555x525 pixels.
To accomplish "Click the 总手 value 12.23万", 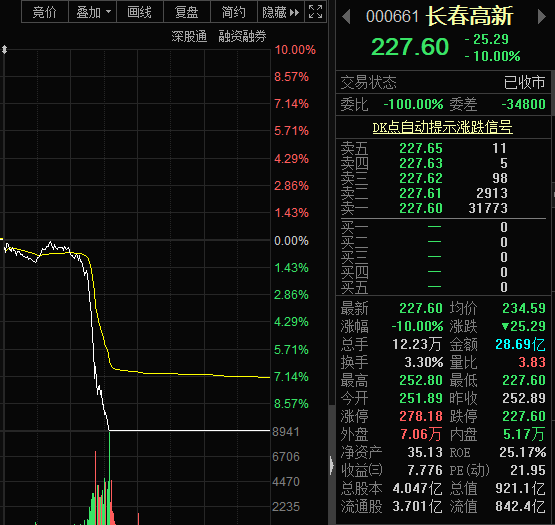I will pyautogui.click(x=417, y=344).
